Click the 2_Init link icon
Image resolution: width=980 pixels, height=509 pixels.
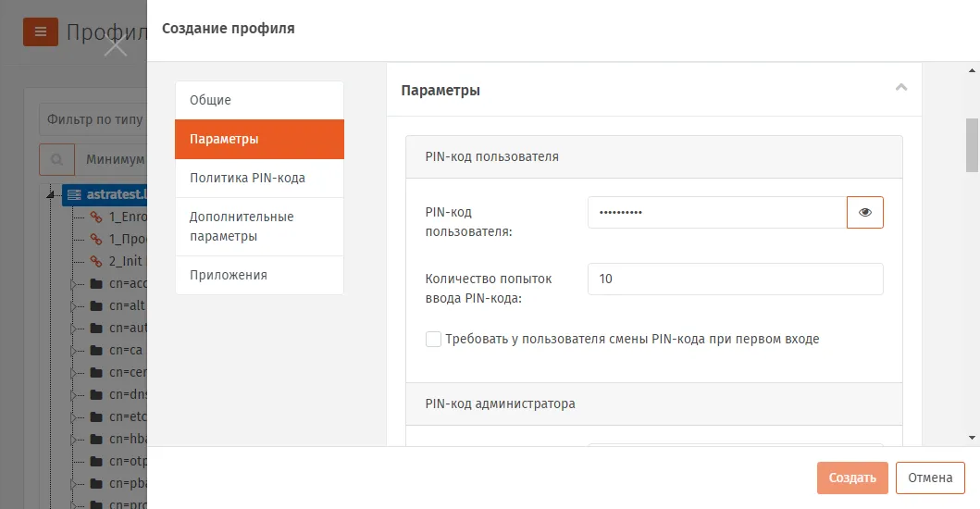pos(96,261)
